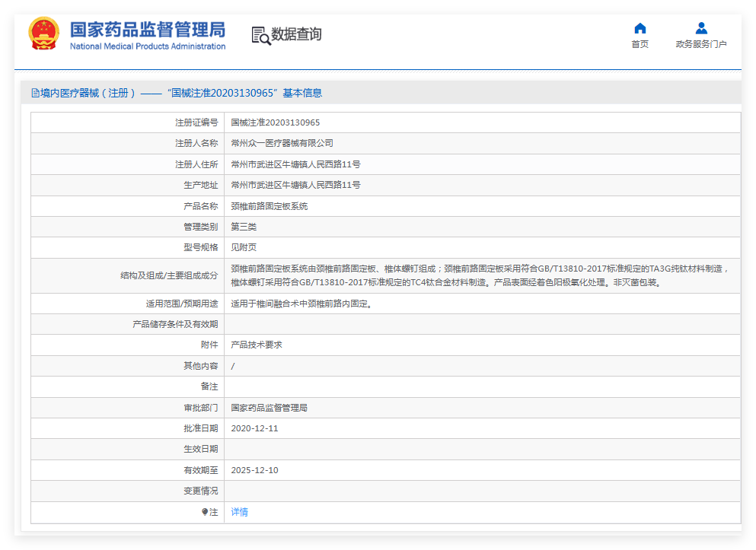Screen dimensions: 756x550
Task: Click the 生效日期 row label
Action: tap(200, 450)
